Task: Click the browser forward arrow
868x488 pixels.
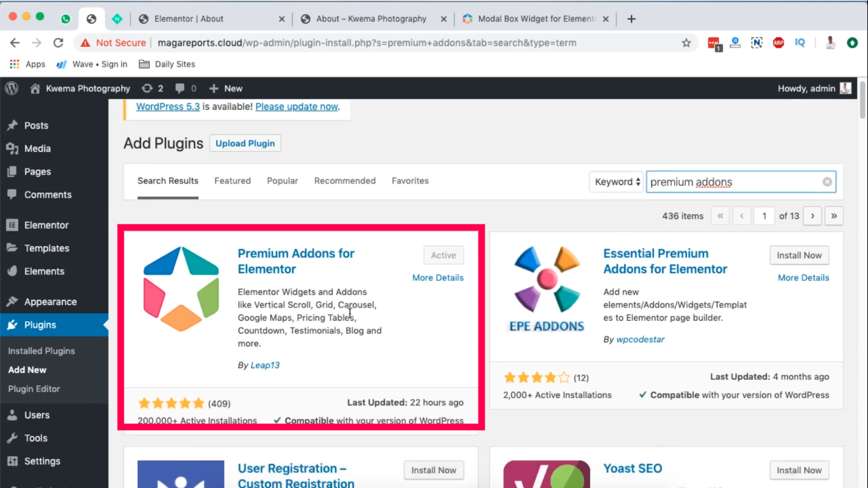Action: pyautogui.click(x=37, y=43)
